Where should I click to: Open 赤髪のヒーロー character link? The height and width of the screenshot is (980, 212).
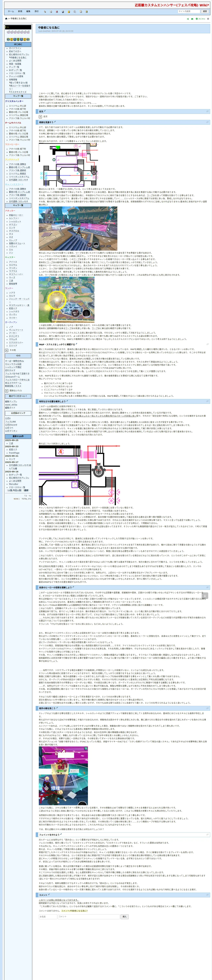(16, 215)
